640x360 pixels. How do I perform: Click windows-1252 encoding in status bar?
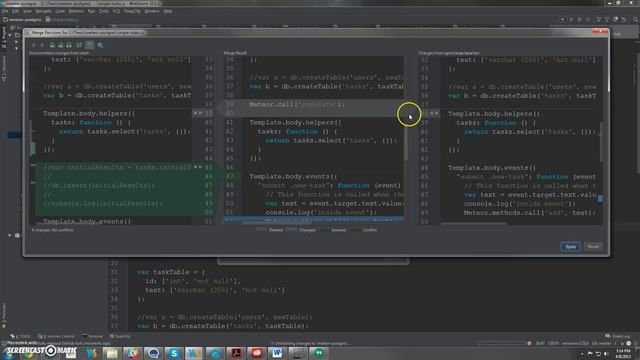[576, 344]
